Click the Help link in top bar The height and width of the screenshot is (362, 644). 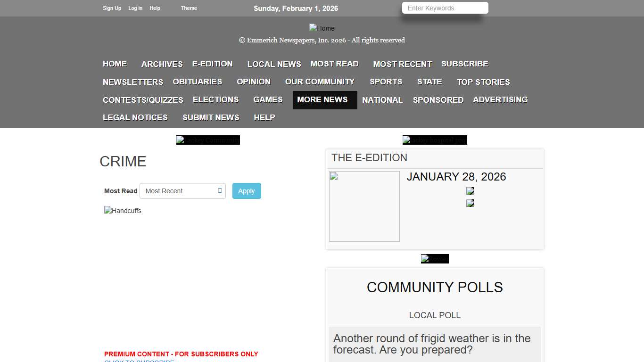click(x=155, y=8)
